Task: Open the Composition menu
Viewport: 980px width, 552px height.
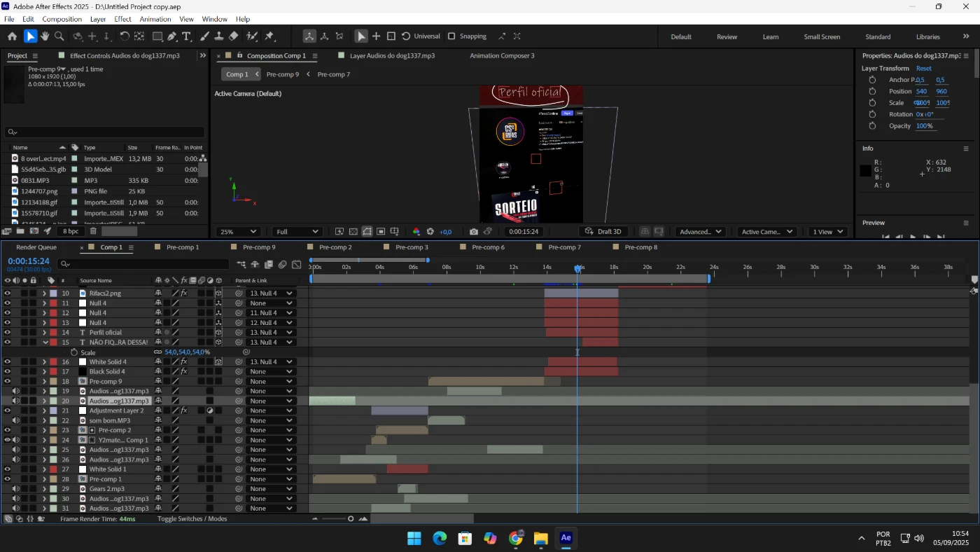Action: click(x=62, y=19)
